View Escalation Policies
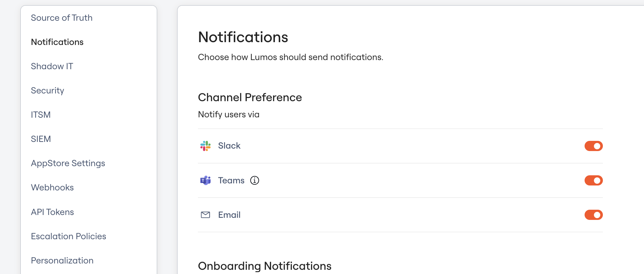The image size is (644, 274). [x=69, y=236]
